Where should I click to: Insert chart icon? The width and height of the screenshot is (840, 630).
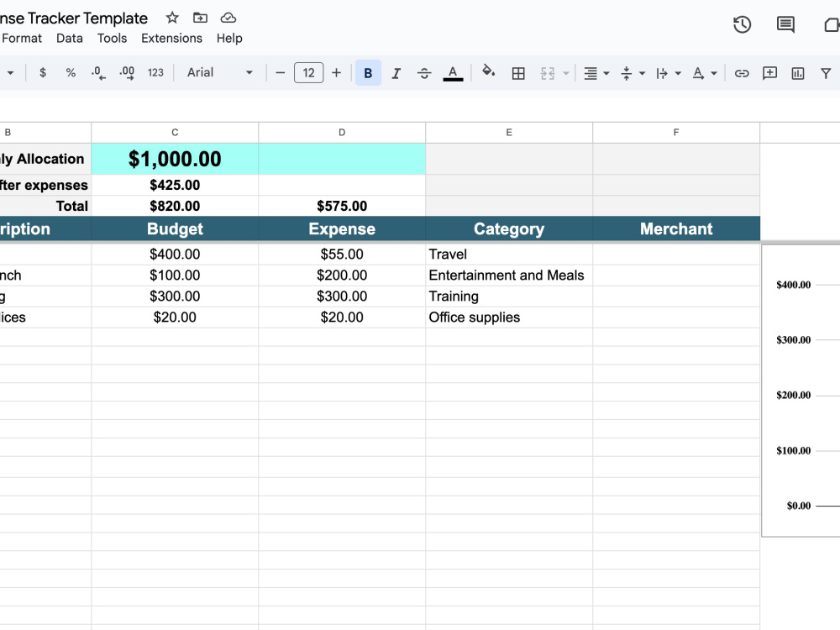pos(798,73)
